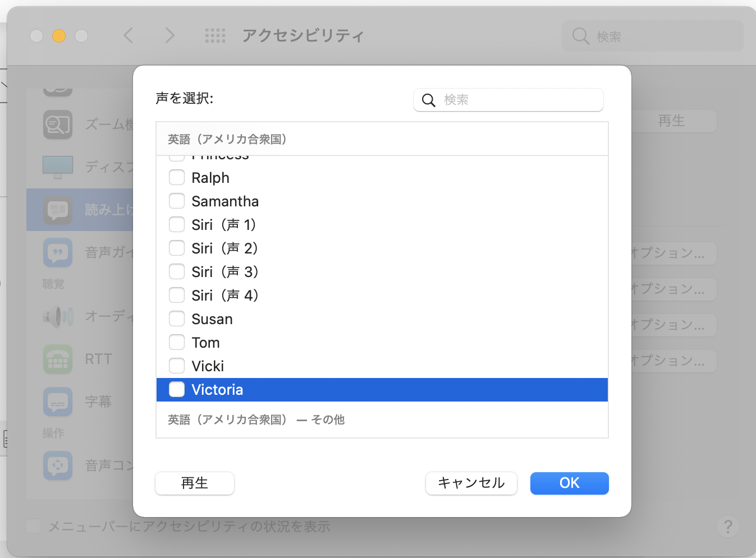The width and height of the screenshot is (756, 558).
Task: Select the Display icon in the sidebar
Action: (58, 167)
